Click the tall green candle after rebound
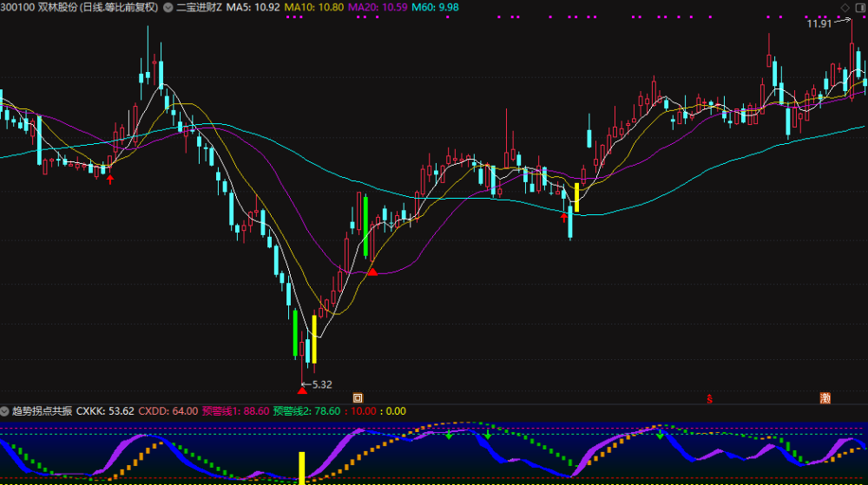The height and width of the screenshot is (485, 868). point(366,227)
